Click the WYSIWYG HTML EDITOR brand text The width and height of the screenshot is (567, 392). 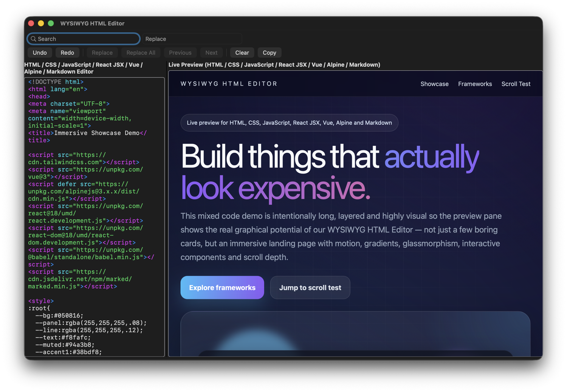click(x=229, y=84)
